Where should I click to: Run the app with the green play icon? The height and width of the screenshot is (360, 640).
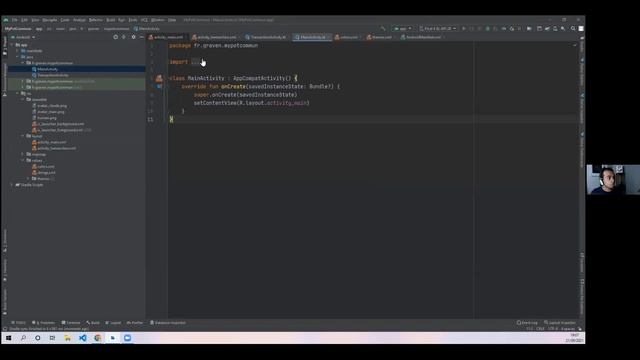[464, 29]
